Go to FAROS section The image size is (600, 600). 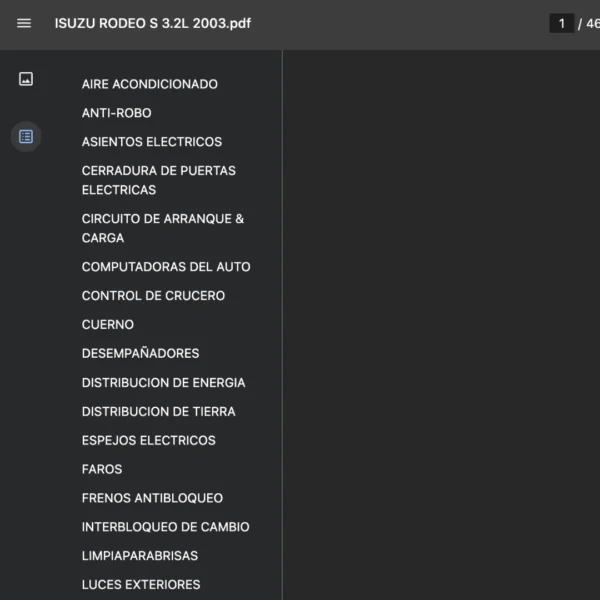[x=102, y=469]
